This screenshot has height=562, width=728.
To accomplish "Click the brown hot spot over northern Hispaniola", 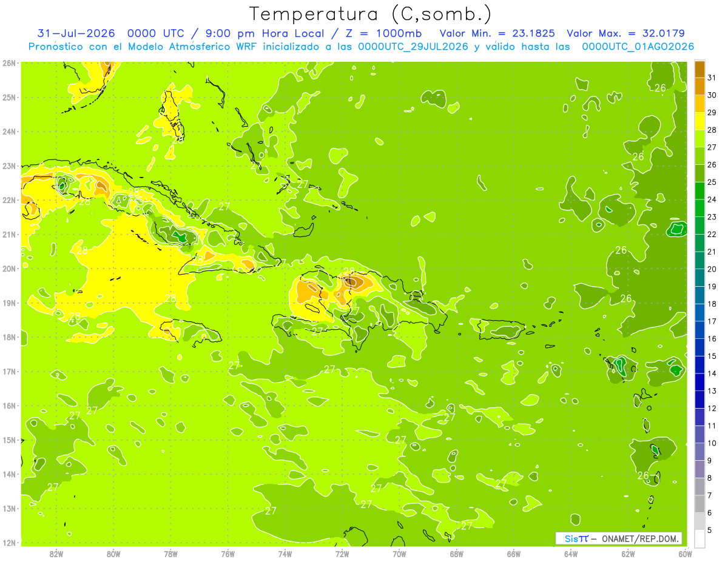I will (352, 281).
